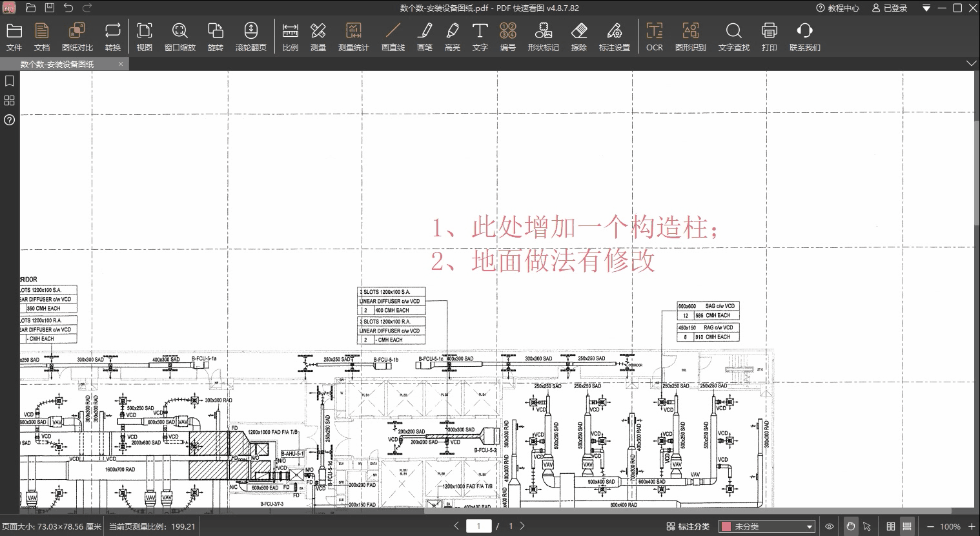Screen dimensions: 980x536
Task: Open the 图纸对比 drawing compare tool
Action: (77, 37)
